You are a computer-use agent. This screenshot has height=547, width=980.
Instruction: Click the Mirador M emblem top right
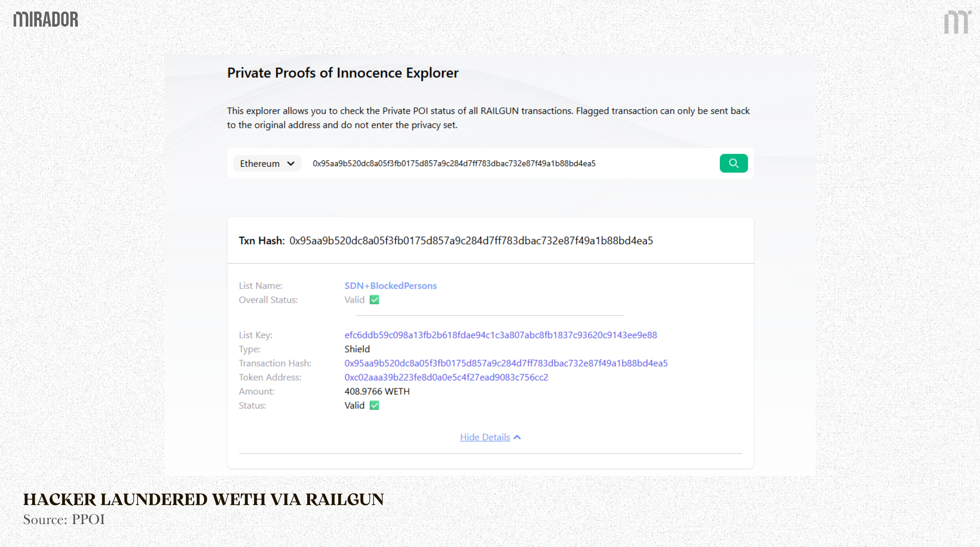coord(957,22)
